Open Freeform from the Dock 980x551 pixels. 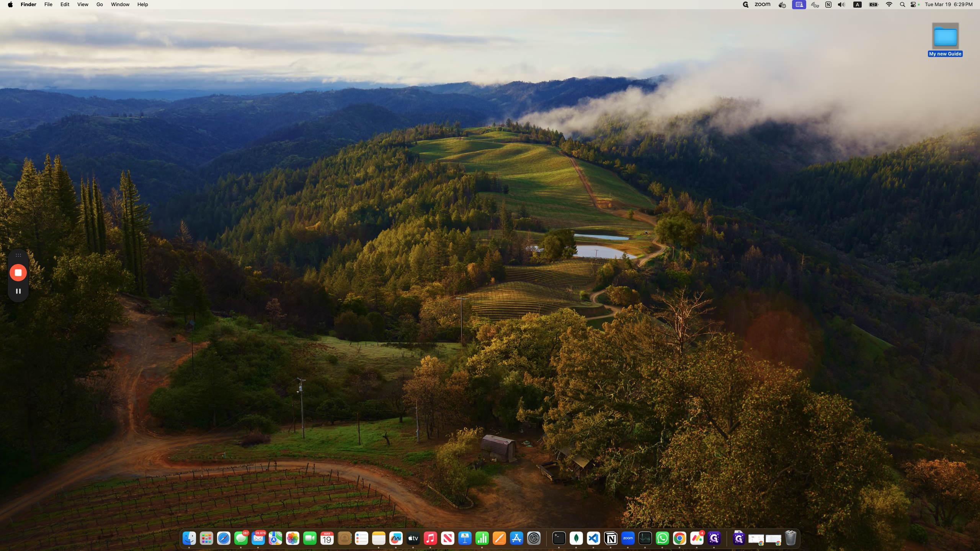pos(396,539)
